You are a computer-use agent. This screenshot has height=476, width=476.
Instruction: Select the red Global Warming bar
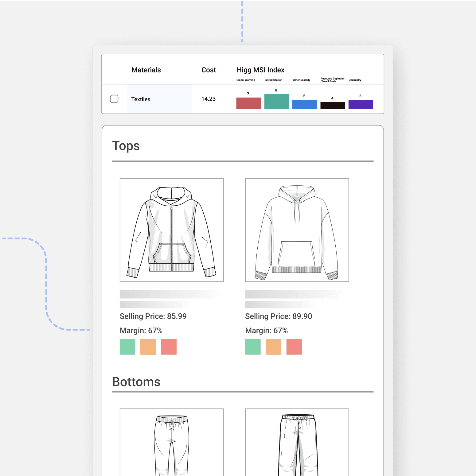(x=248, y=103)
